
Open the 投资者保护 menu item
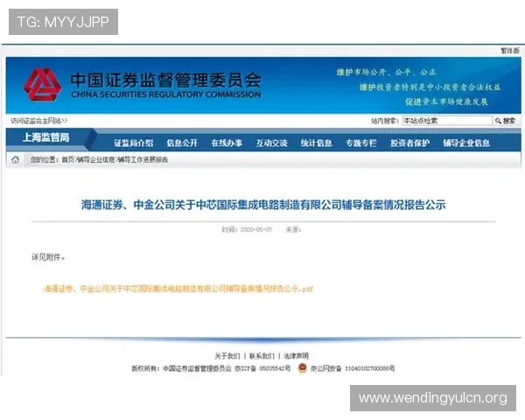pyautogui.click(x=409, y=143)
